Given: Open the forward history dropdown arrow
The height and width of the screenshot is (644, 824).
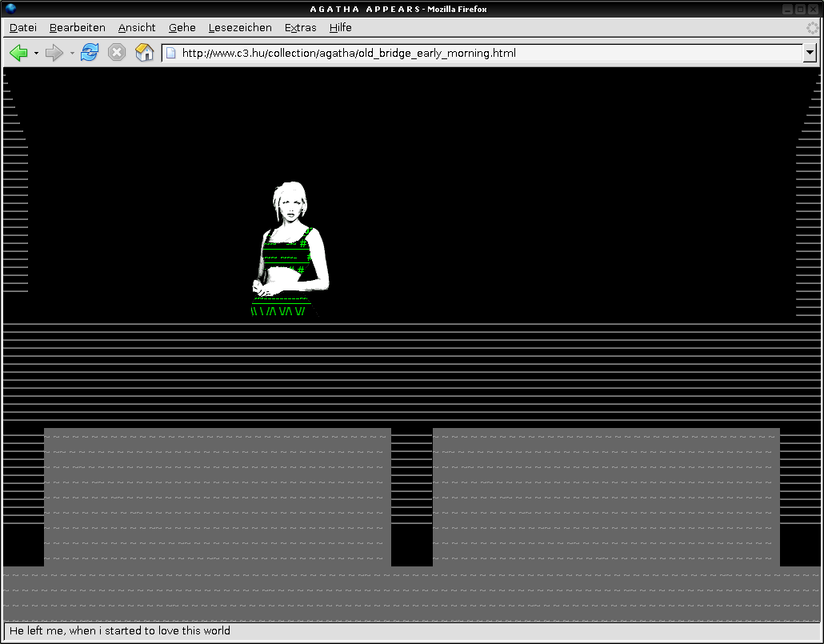Looking at the screenshot, I should [x=72, y=53].
